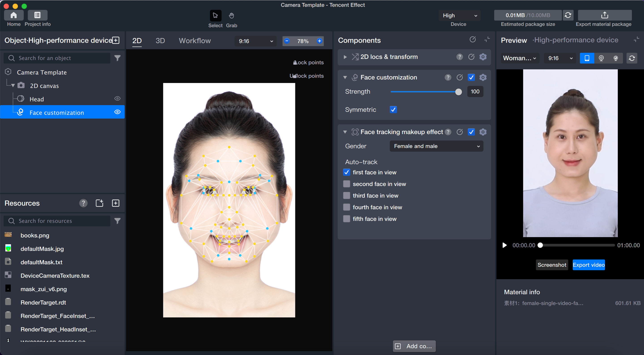Click help icon for 2D locs & transform
The image size is (644, 355).
pyautogui.click(x=459, y=57)
